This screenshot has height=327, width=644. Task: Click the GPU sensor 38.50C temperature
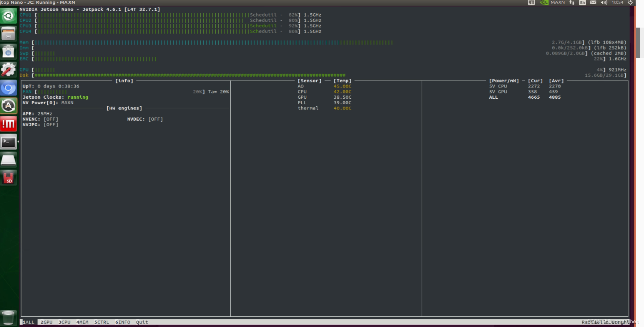[x=342, y=97]
